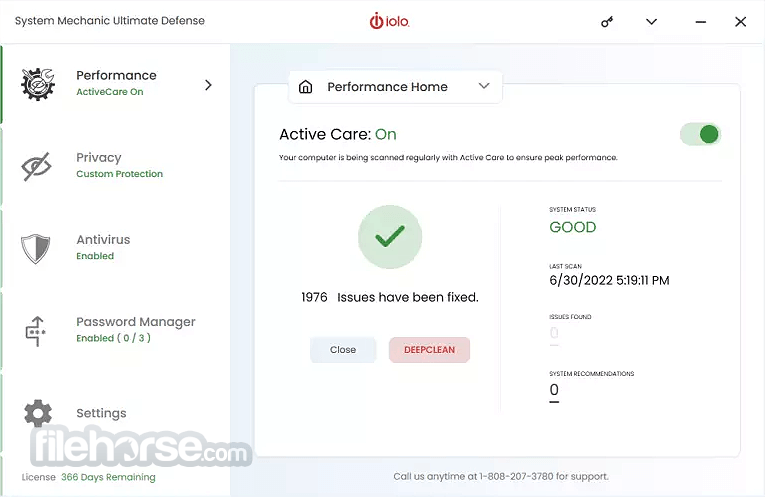
Task: Click the ActiveCare On status text
Action: [x=110, y=92]
